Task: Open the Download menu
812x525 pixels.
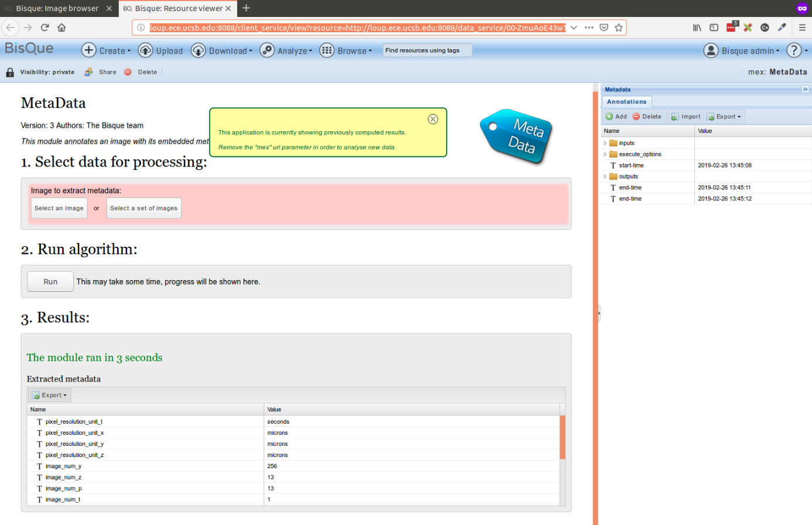Action: point(222,50)
